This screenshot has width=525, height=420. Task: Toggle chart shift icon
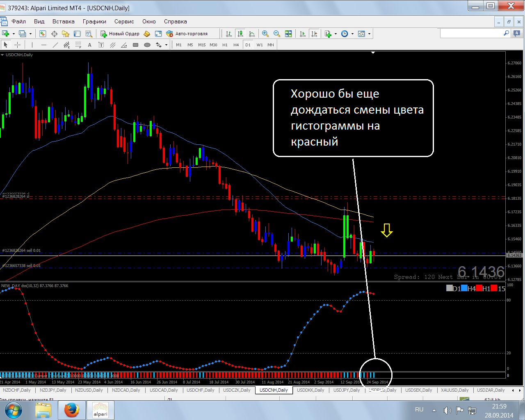pyautogui.click(x=314, y=34)
